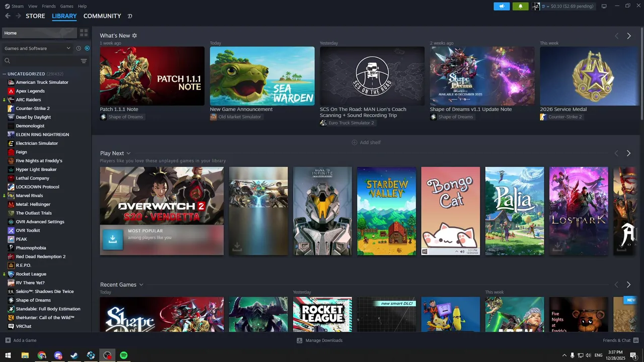Open the Old Market Simulator link

(x=236, y=117)
